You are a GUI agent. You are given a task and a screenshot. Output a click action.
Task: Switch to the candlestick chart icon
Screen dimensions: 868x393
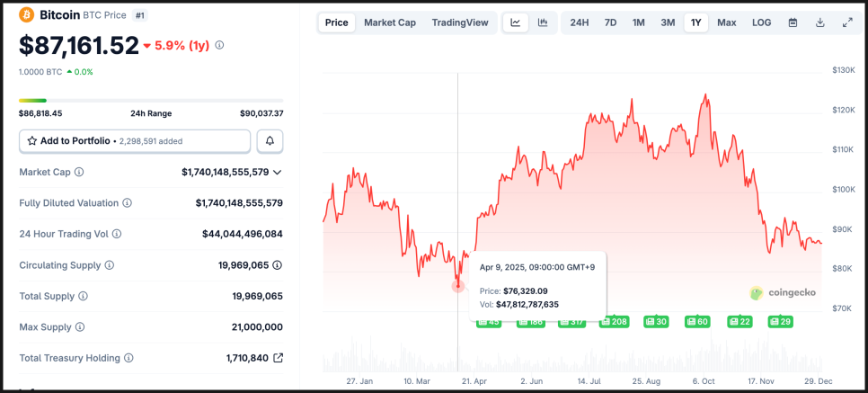(x=543, y=22)
